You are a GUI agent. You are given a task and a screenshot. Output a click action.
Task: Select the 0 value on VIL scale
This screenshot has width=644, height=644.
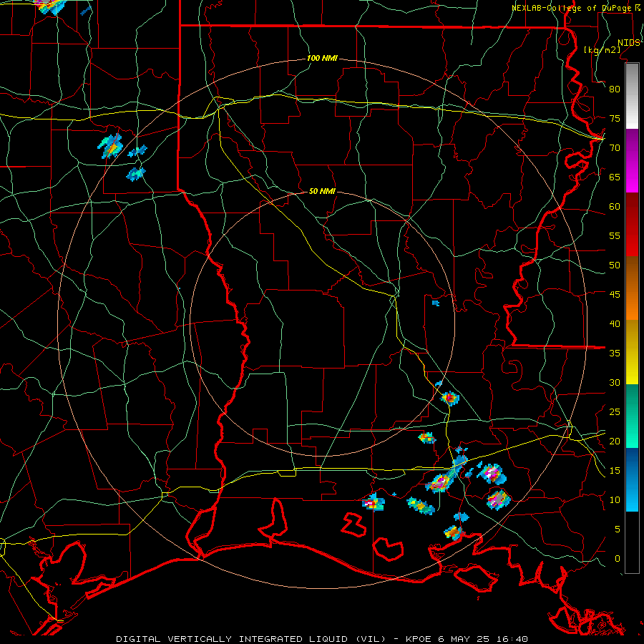pyautogui.click(x=618, y=559)
